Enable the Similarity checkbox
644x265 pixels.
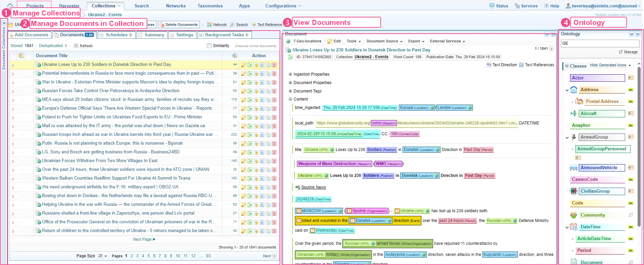tap(209, 46)
